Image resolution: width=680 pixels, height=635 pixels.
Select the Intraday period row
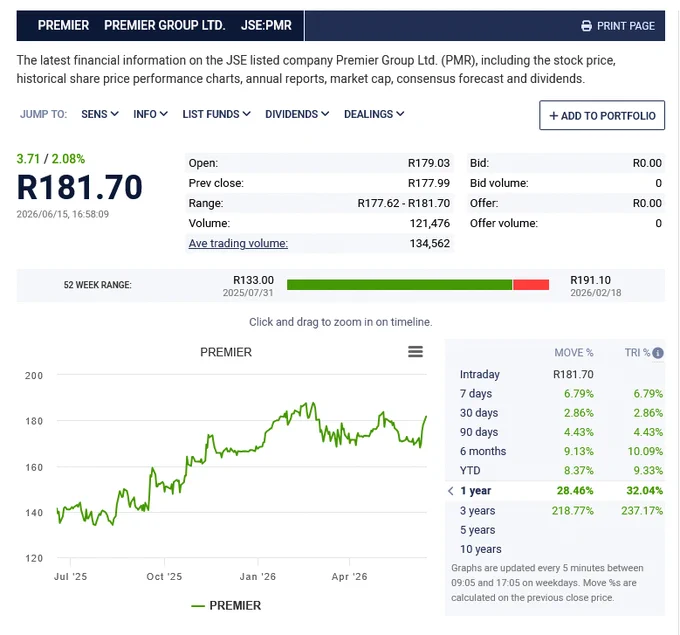pos(555,374)
